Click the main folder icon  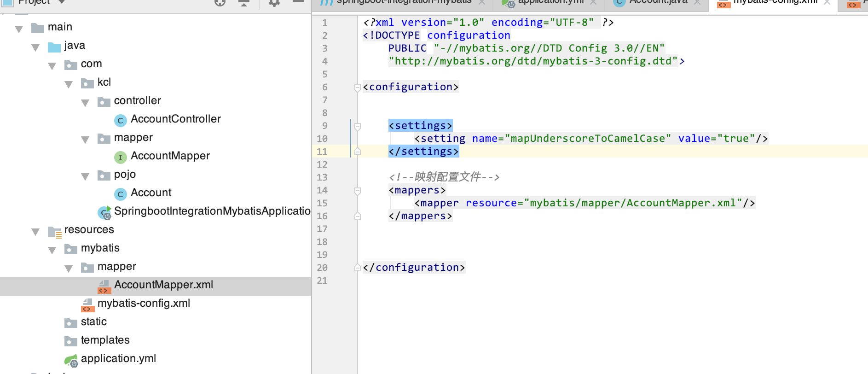(38, 28)
